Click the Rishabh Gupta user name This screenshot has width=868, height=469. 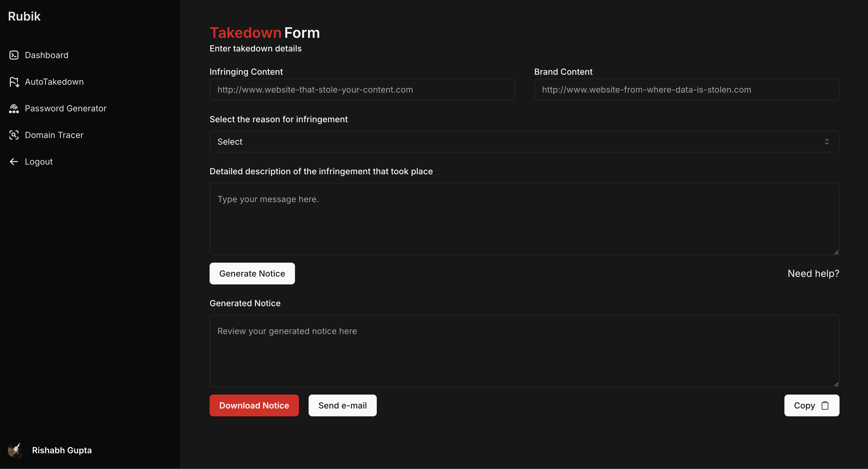62,451
